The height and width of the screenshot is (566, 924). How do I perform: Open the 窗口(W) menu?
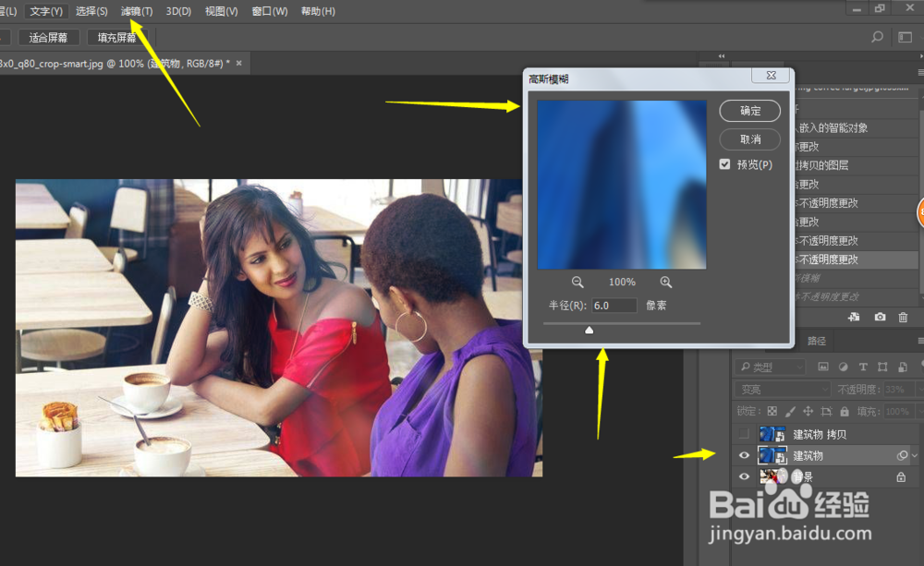(x=270, y=11)
